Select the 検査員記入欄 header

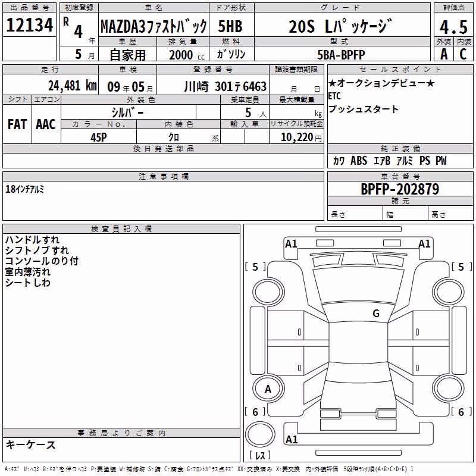[x=121, y=229]
